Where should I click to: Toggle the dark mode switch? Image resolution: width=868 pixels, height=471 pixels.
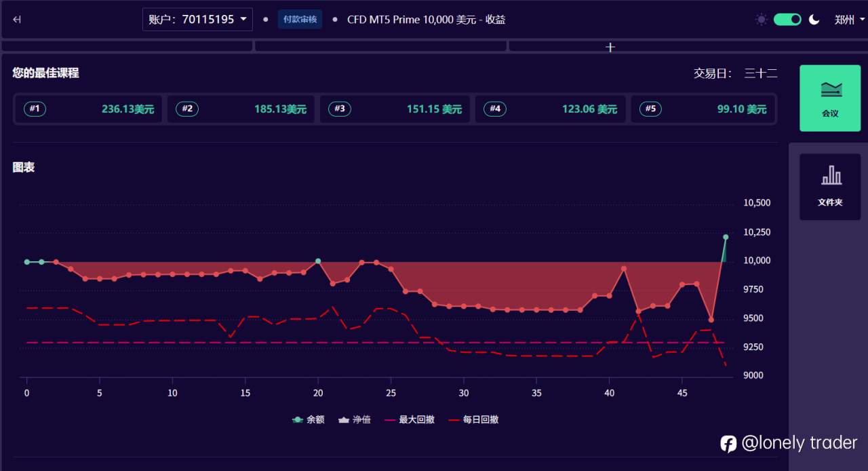[x=787, y=20]
